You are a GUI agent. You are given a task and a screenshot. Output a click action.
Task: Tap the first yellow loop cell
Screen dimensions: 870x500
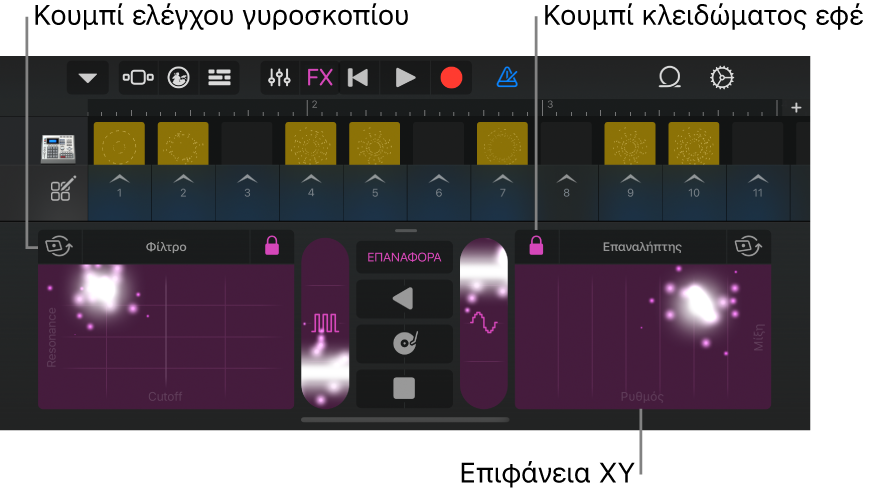[119, 144]
